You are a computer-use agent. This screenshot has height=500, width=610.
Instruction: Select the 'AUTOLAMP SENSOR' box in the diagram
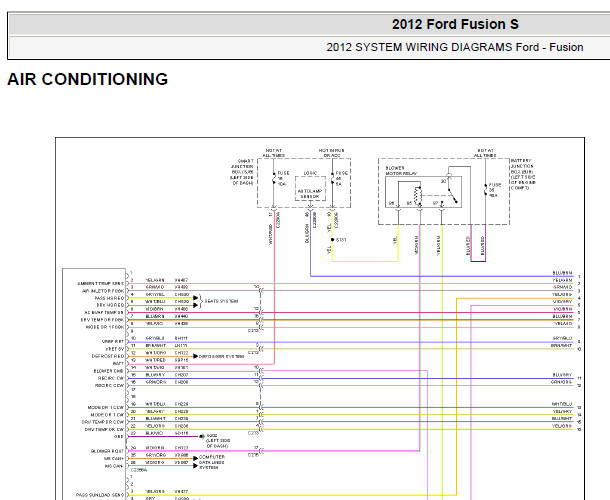point(310,189)
